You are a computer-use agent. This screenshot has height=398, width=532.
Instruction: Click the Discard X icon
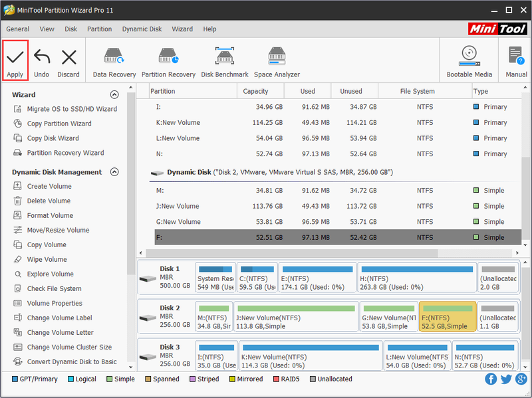pyautogui.click(x=69, y=57)
